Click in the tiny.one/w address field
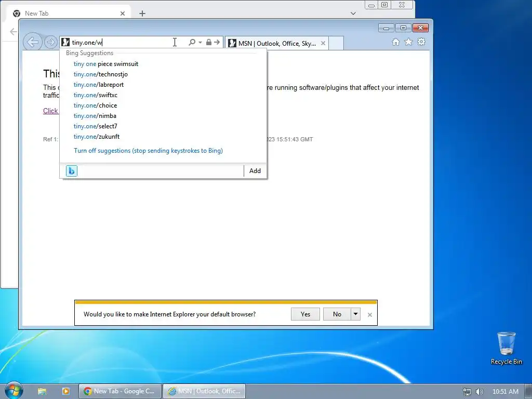 (x=129, y=43)
